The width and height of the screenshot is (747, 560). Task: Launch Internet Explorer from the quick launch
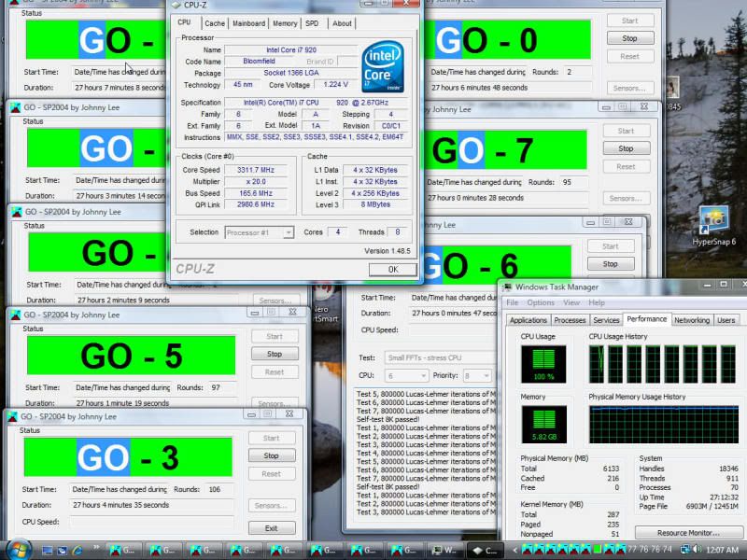click(78, 551)
